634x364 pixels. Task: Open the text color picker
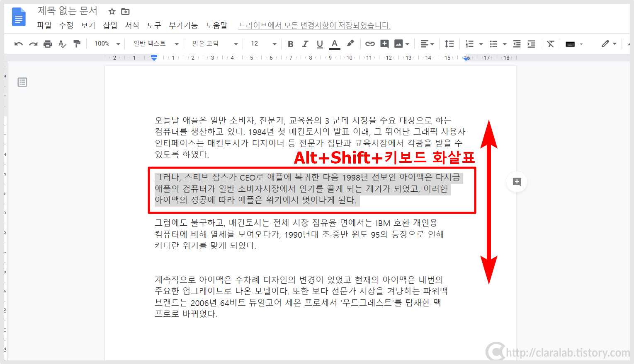point(335,44)
